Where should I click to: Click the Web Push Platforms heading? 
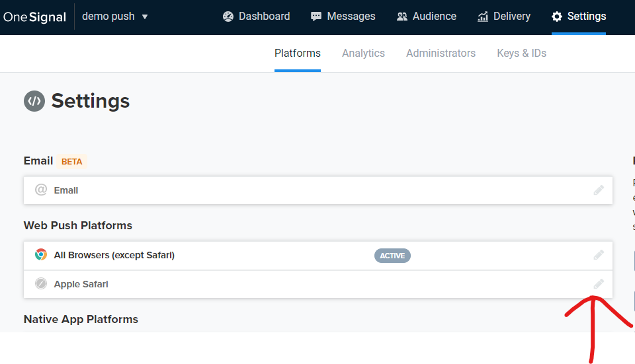78,225
